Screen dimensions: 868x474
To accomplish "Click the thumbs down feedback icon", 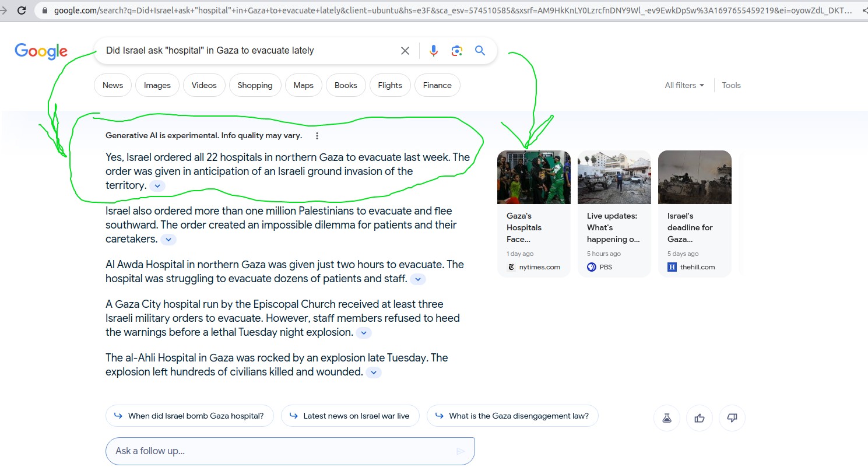I will point(732,418).
